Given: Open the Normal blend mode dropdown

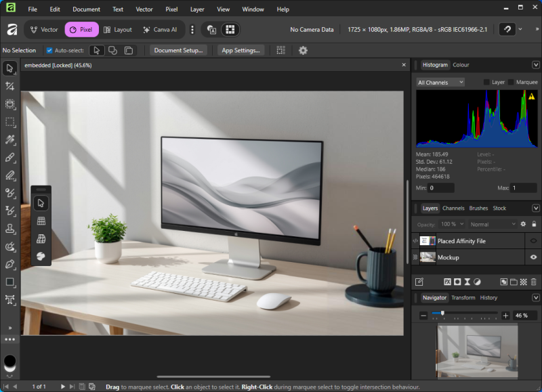Looking at the screenshot, I should click(492, 224).
